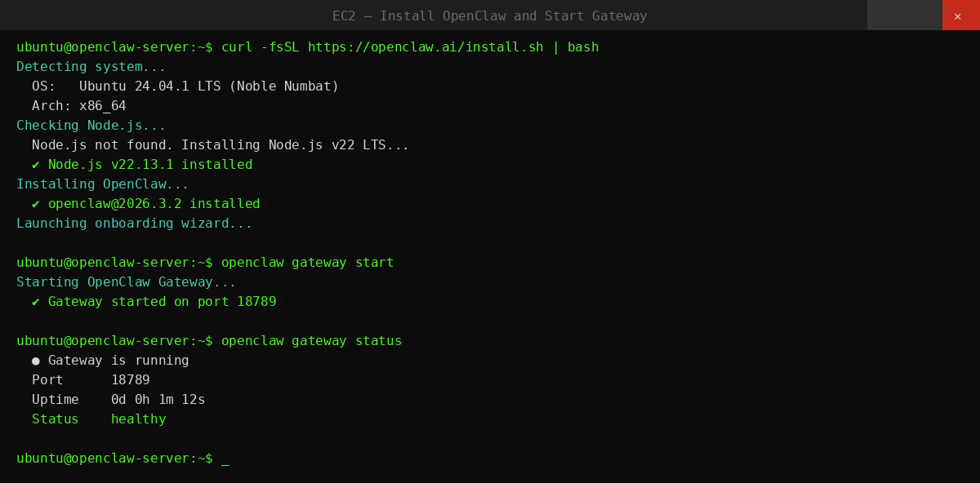Click the install.sh URL in the curl command
Viewport: 980px width, 483px height.
tap(425, 47)
